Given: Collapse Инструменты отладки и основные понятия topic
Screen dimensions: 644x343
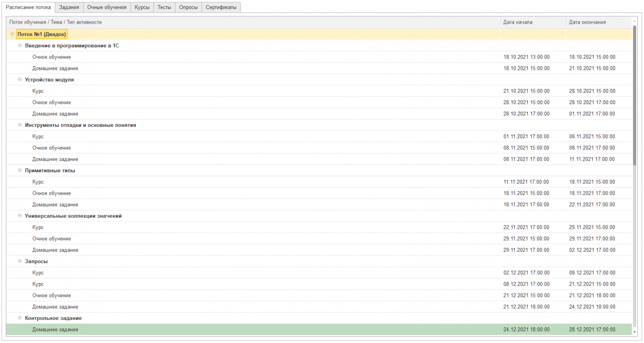Looking at the screenshot, I should (19, 125).
